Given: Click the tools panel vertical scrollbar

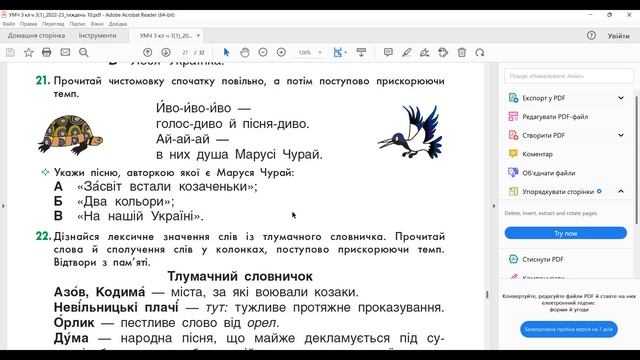Looking at the screenshot, I should [x=636, y=160].
